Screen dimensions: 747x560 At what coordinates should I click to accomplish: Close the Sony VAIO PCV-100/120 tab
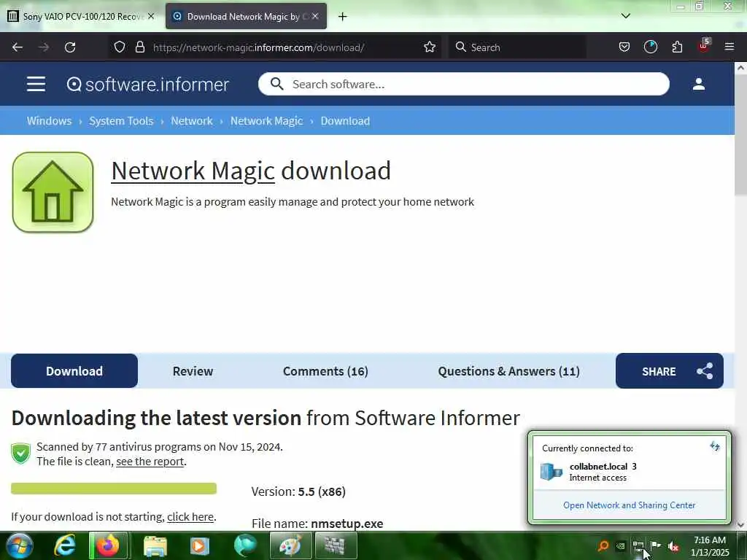[x=151, y=16]
